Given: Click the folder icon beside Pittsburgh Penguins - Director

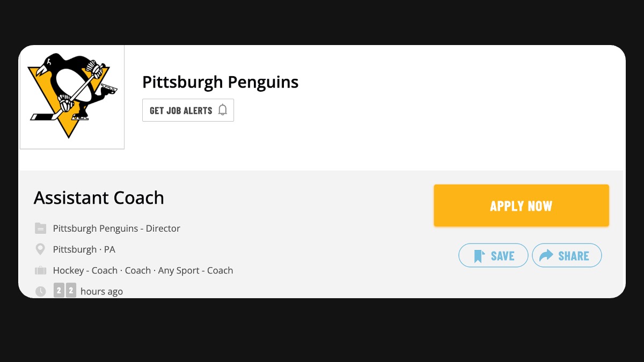Looking at the screenshot, I should [40, 228].
